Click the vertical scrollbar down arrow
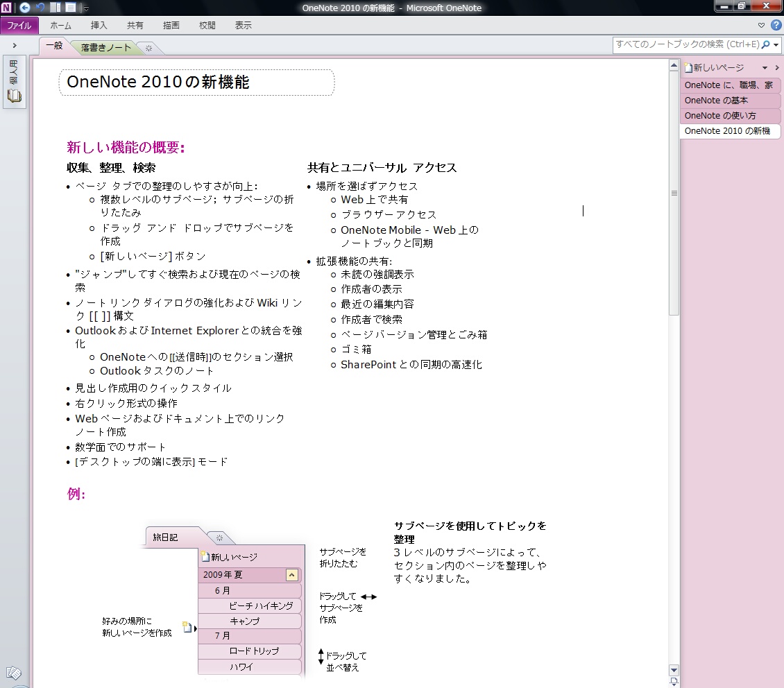The image size is (784, 688). [x=674, y=671]
